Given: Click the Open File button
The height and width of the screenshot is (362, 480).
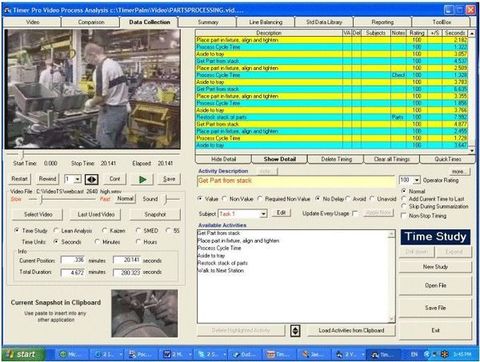Looking at the screenshot, I should [x=435, y=286].
